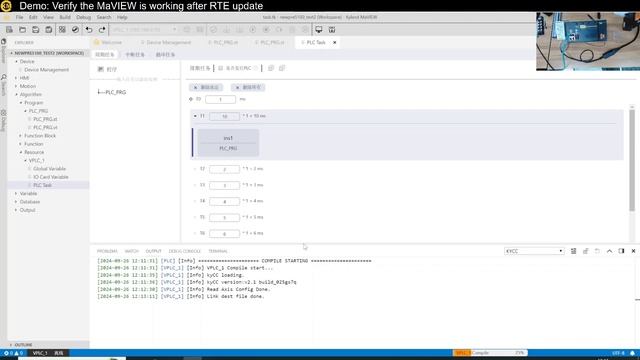
Task: Click the redo arrow icon
Action: 102,30
